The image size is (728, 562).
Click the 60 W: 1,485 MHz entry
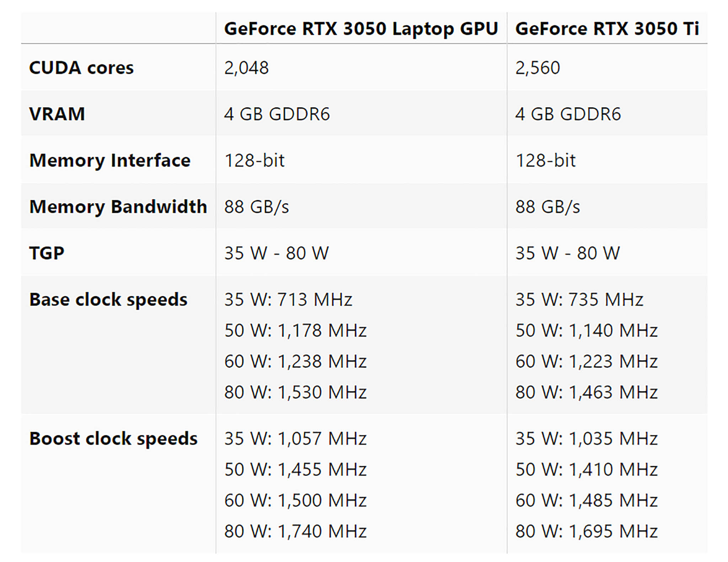(x=587, y=500)
